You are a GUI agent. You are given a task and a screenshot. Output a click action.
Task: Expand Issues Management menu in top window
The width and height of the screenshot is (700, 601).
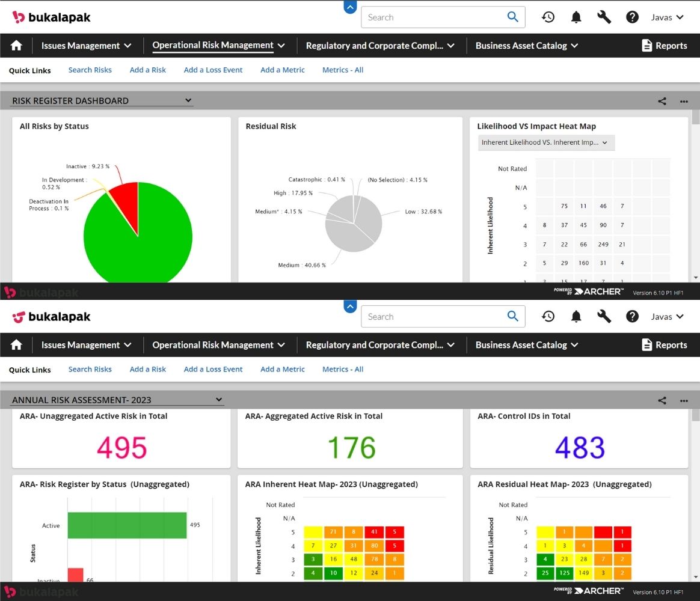click(127, 46)
